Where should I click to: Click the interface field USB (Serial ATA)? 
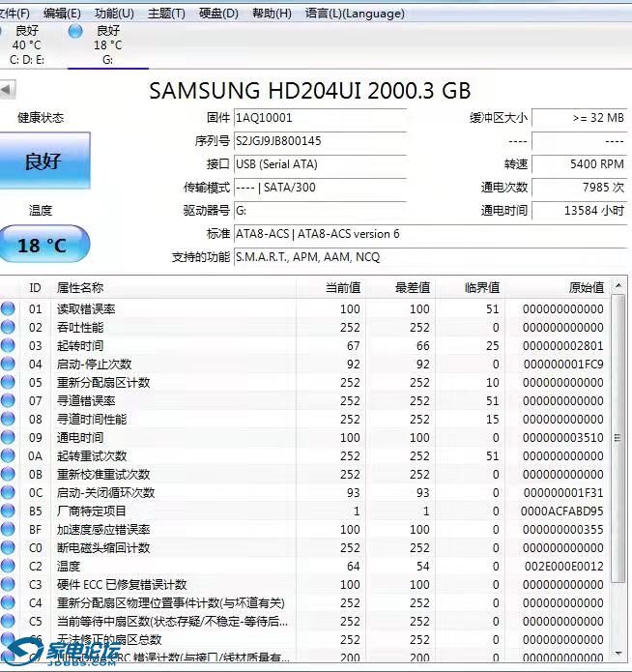320,164
